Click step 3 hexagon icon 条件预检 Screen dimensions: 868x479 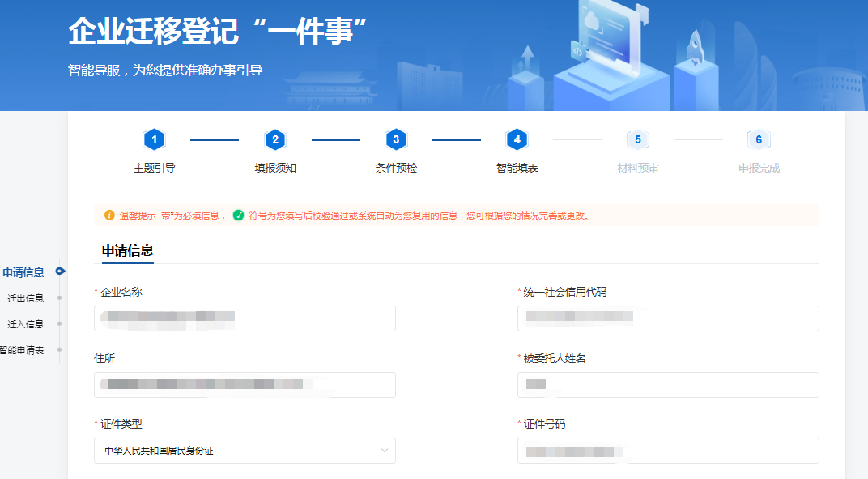pyautogui.click(x=395, y=139)
